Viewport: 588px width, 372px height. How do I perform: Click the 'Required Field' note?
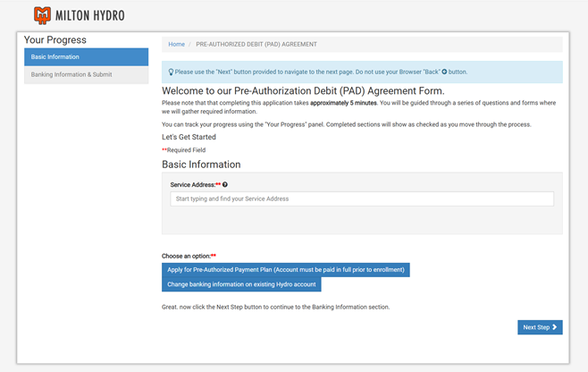184,150
